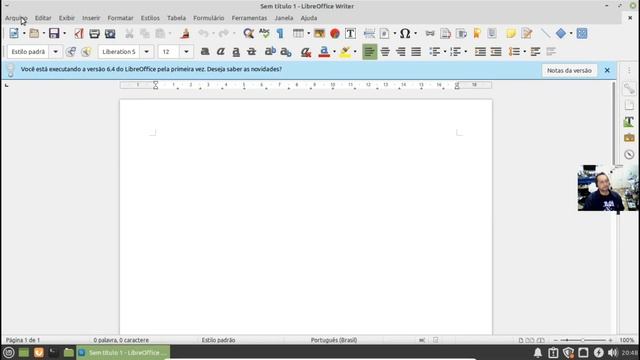
Task: Save the document with floppy icon
Action: pyautogui.click(x=54, y=33)
